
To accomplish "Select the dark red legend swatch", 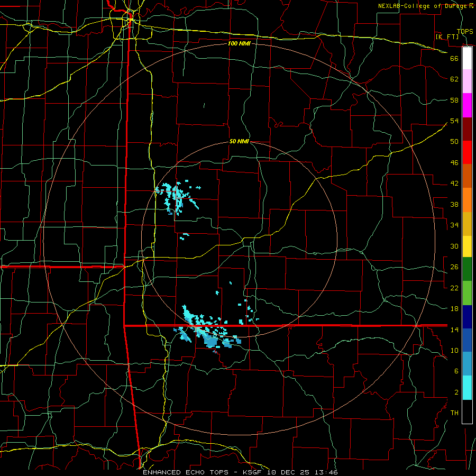I will pos(467,129).
